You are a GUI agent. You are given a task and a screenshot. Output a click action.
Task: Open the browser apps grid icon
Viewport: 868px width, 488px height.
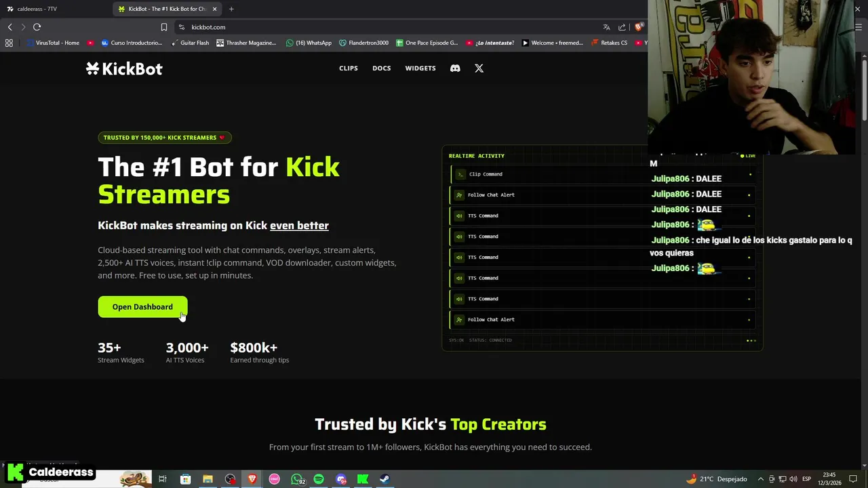(9, 43)
